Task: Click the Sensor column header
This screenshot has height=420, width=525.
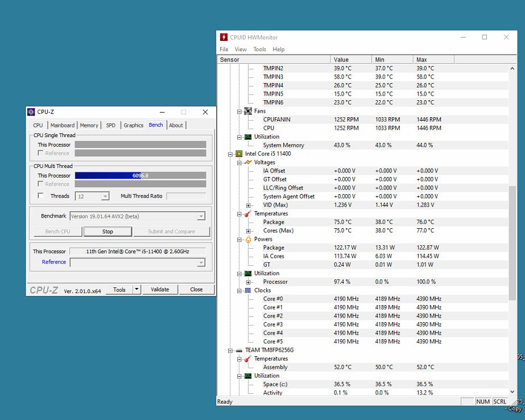Action: tap(274, 60)
